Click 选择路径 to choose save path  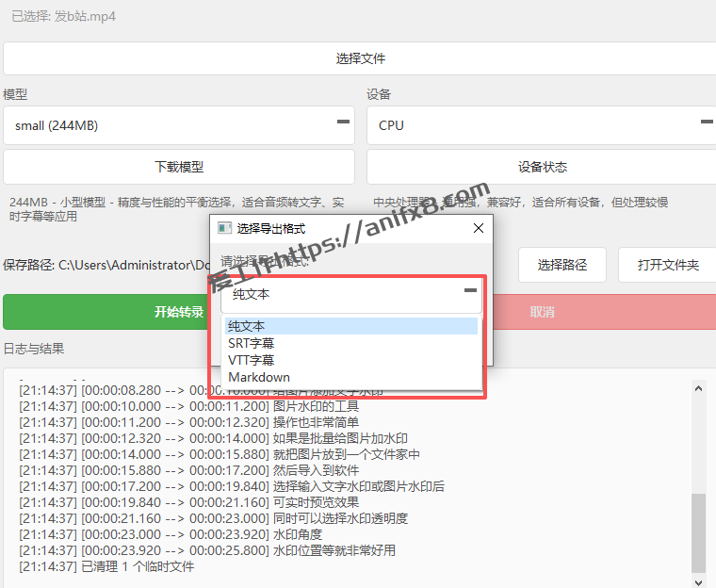pyautogui.click(x=562, y=265)
